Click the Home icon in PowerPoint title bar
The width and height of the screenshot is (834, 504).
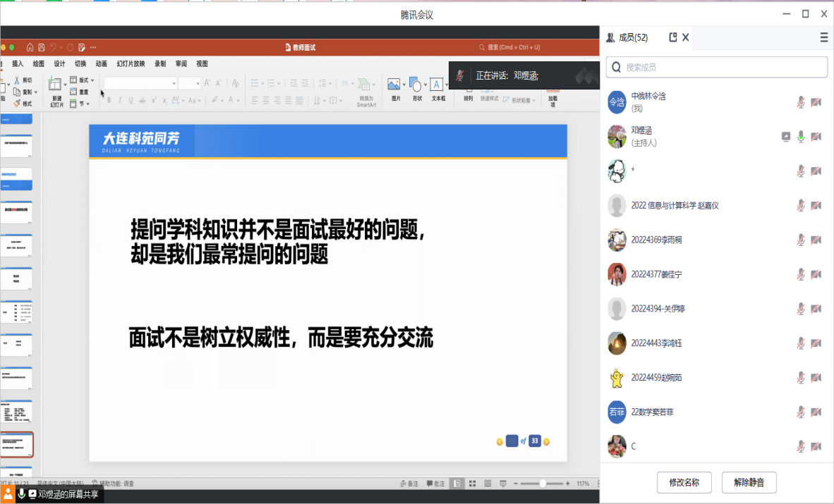(x=30, y=47)
